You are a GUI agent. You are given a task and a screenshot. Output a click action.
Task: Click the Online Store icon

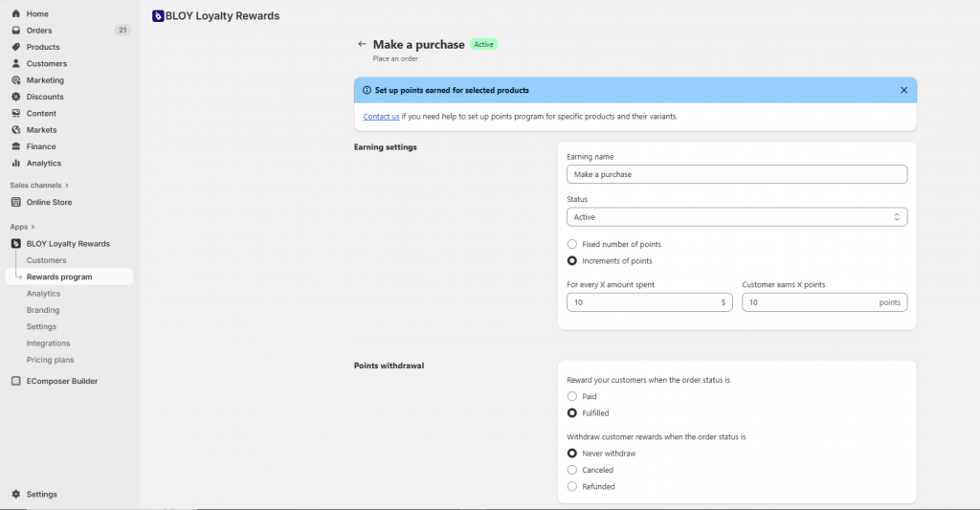pos(16,202)
